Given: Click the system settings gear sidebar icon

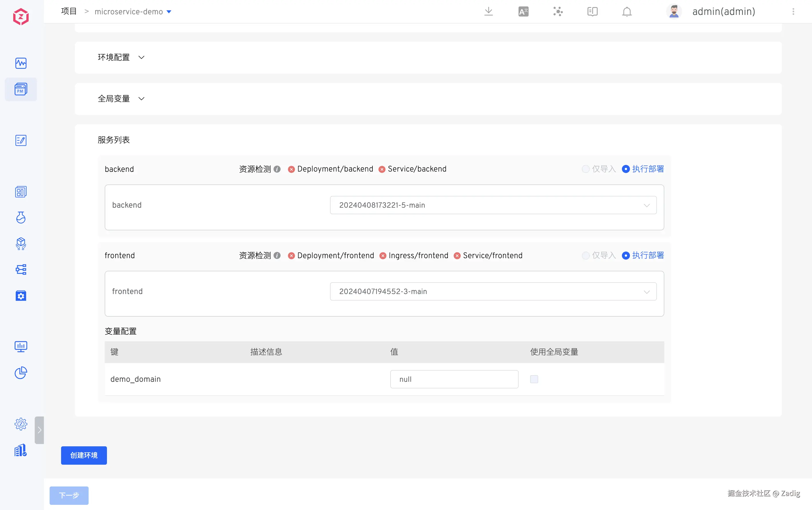Looking at the screenshot, I should click(21, 424).
